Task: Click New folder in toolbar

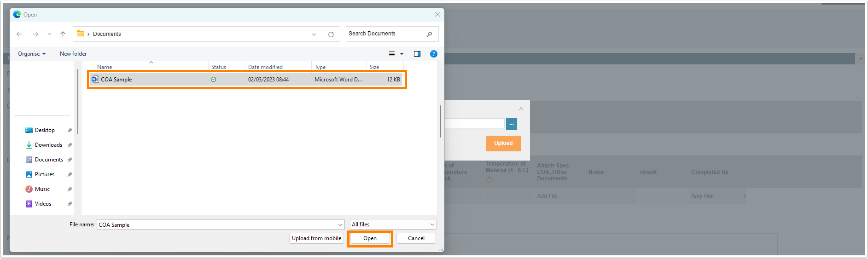Action: tap(73, 54)
